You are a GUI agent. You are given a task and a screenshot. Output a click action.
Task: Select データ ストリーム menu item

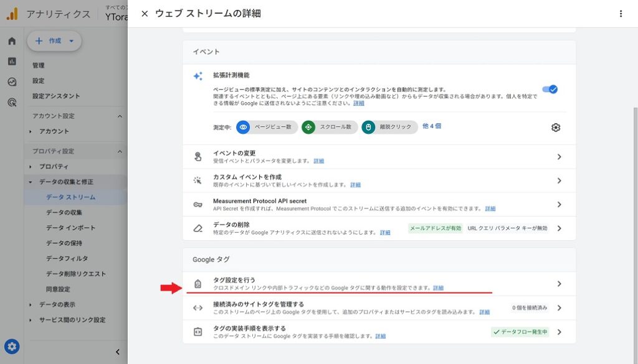point(71,197)
